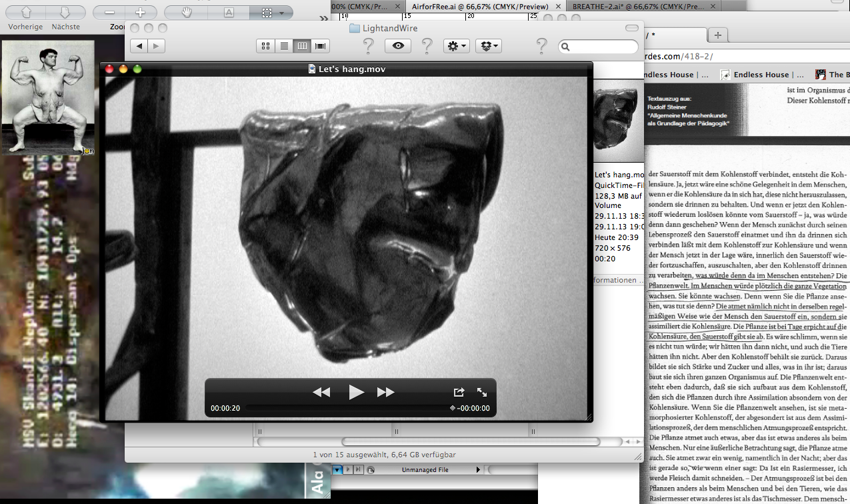Screen dimensions: 850x504
Task: Click the Let's hang.mov title bar file icon
Action: (x=312, y=69)
